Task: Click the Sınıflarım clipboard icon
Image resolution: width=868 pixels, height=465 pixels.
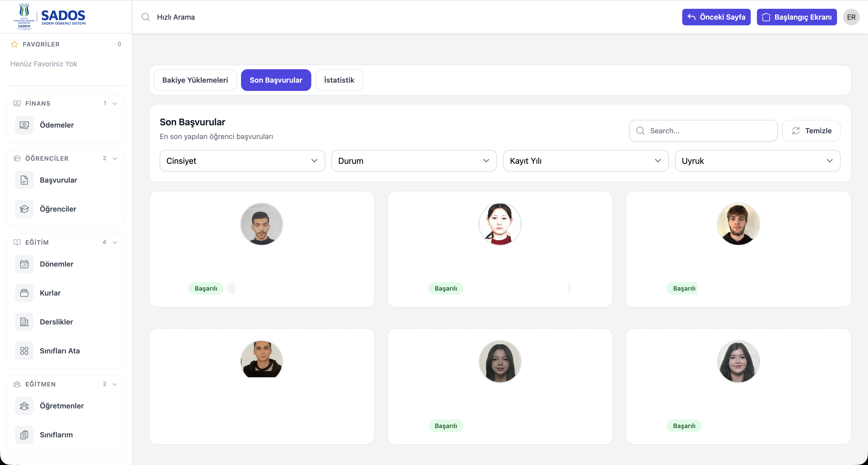Action: coord(24,435)
